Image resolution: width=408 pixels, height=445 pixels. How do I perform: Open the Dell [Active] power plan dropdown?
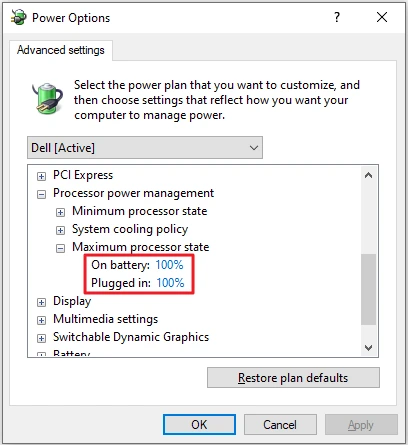145,147
